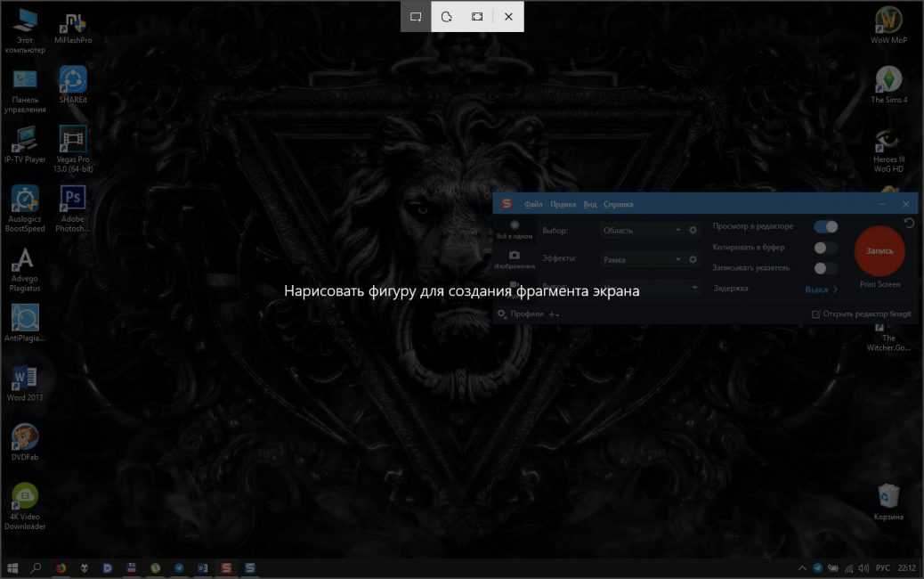Open volume control in system tray
This screenshot has width=924, height=579.
tap(863, 568)
